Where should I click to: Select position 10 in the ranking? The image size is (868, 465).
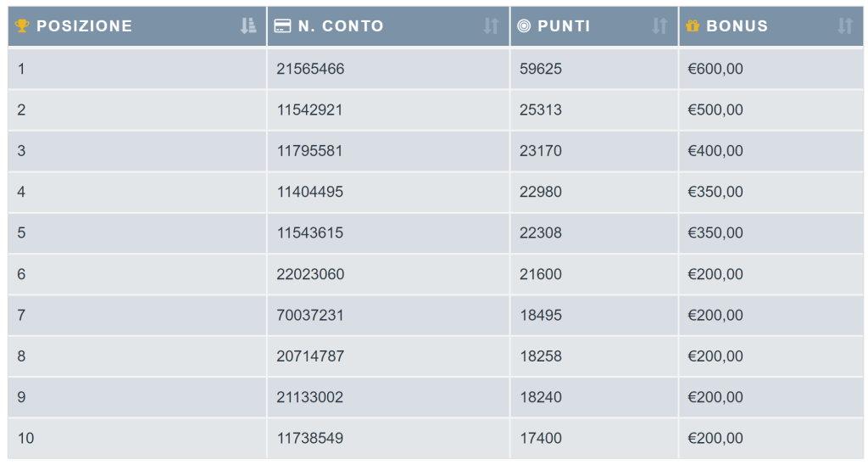pos(25,438)
